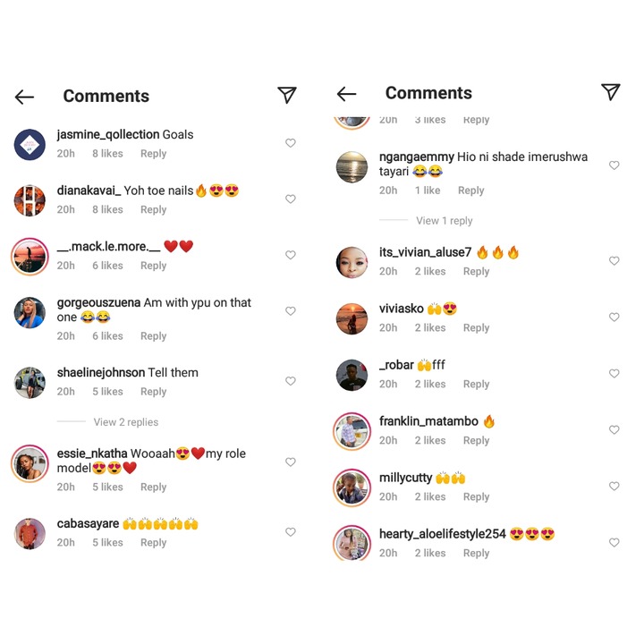
Task: Reply to essie_nkatha's role model comment
Action: click(153, 487)
